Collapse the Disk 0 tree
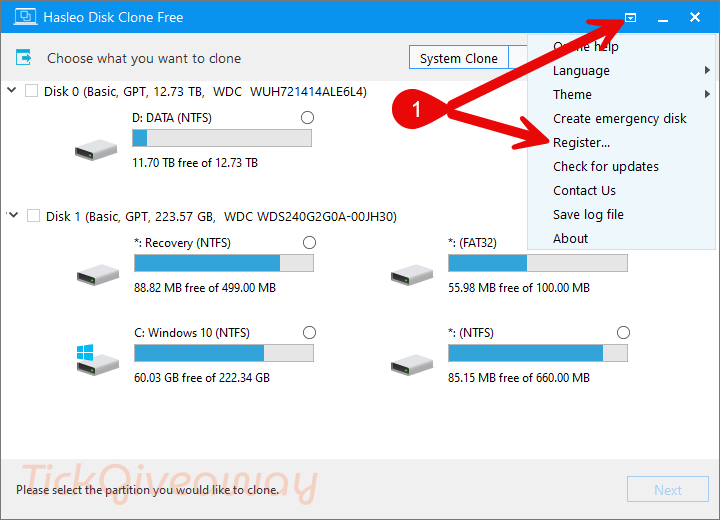Viewport: 720px width, 520px height. point(12,90)
